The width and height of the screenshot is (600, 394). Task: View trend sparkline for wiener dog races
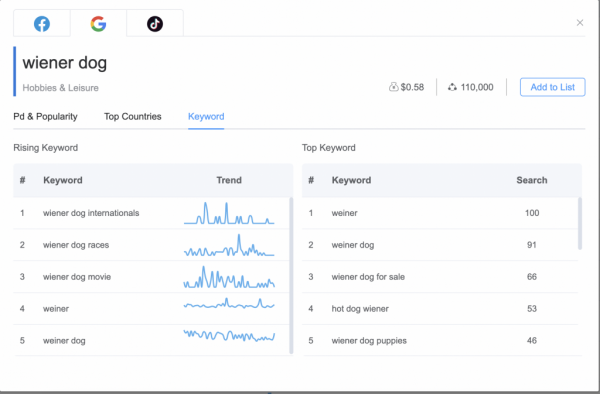229,245
